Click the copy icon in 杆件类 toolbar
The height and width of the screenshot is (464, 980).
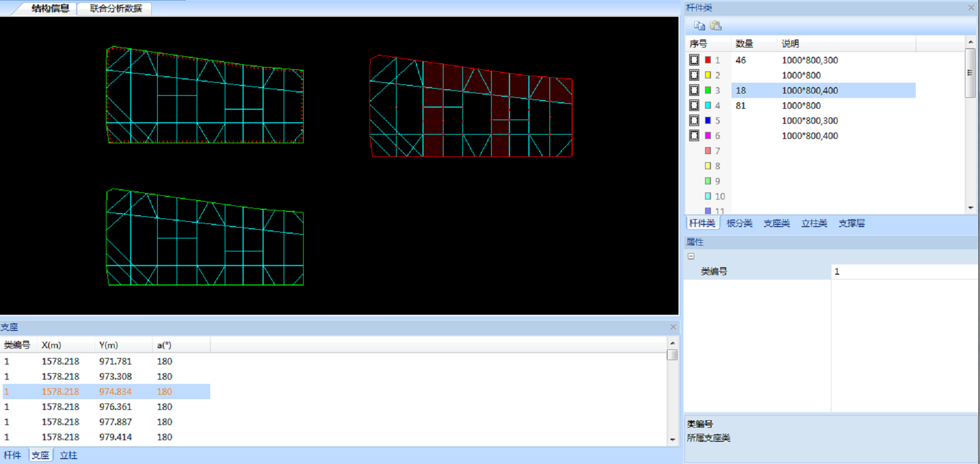pos(700,25)
